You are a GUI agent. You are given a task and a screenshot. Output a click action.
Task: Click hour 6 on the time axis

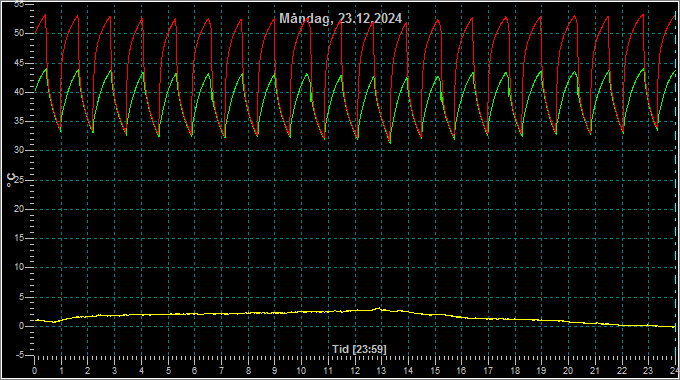point(195,371)
